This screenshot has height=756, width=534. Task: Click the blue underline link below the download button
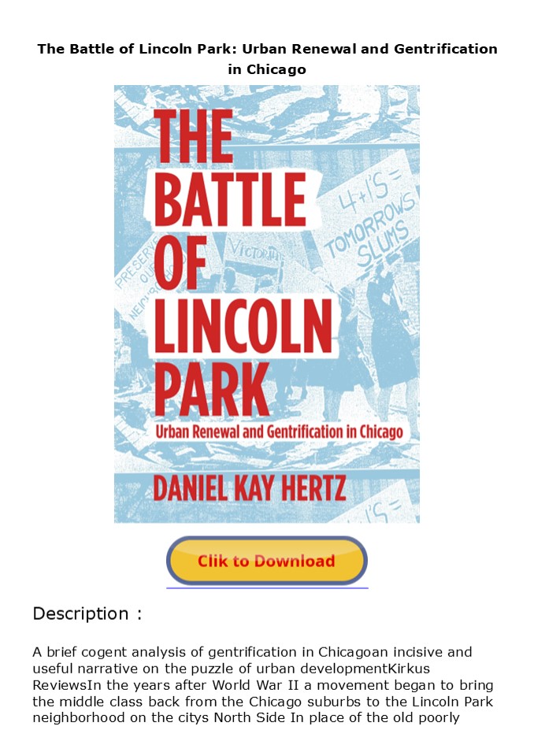[267, 588]
